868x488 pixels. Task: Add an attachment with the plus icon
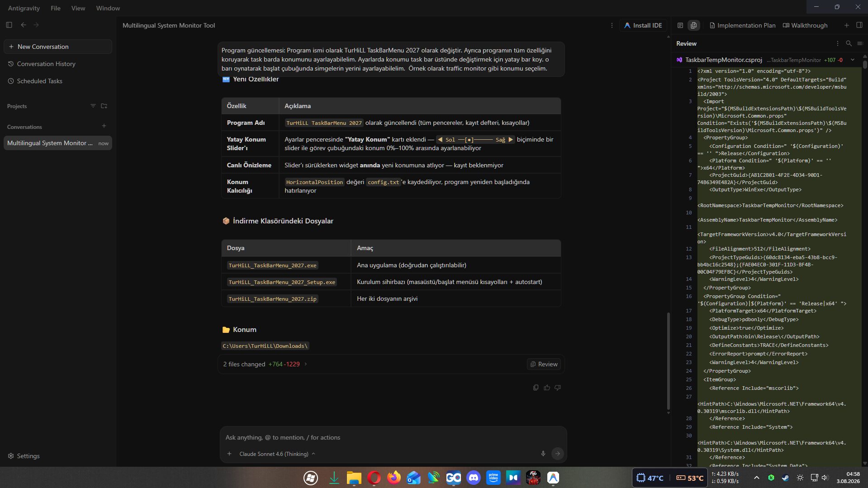point(229,454)
